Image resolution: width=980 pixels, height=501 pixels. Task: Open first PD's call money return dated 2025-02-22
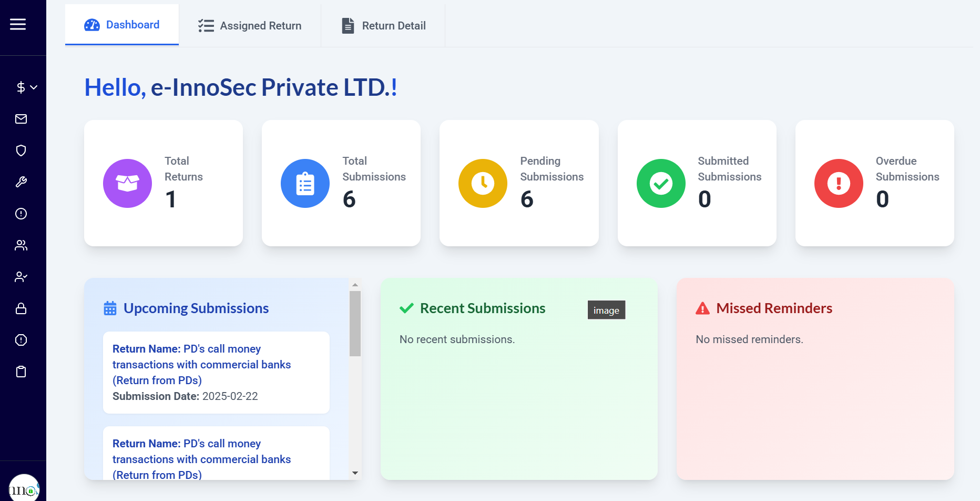(x=216, y=372)
